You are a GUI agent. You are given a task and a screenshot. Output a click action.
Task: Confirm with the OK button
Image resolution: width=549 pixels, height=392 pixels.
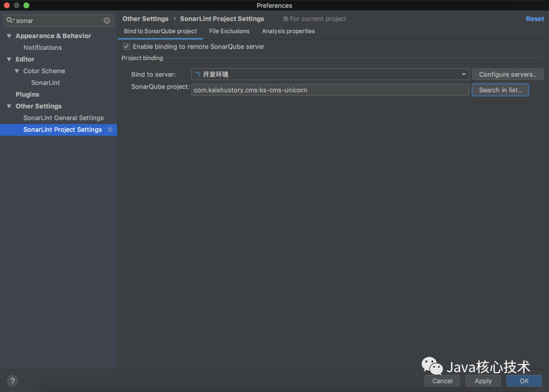point(524,381)
